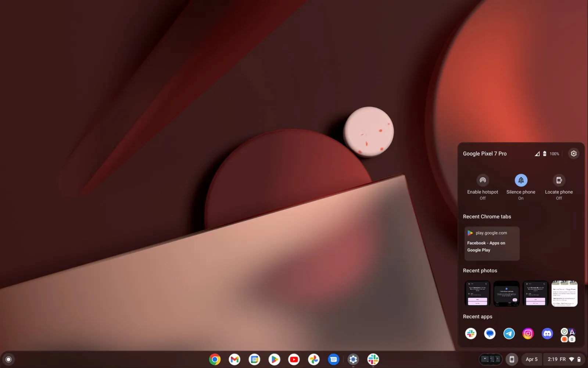588x368 pixels.
Task: Open the first recent photo thumbnail
Action: [477, 293]
